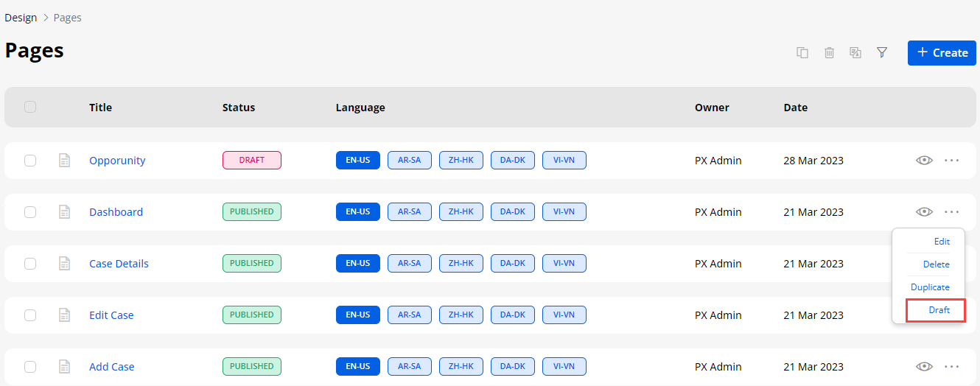Image resolution: width=980 pixels, height=386 pixels.
Task: Open the three-dot menu for Dashboard
Action: point(951,211)
